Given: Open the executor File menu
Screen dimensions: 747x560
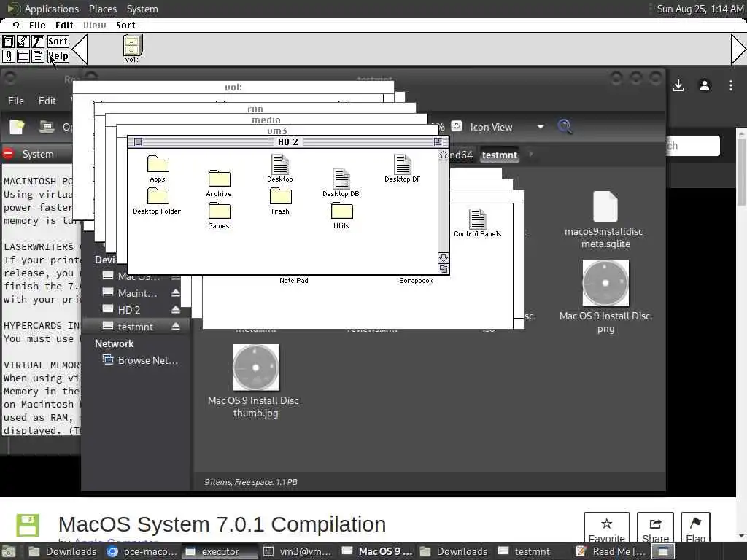Looking at the screenshot, I should [x=37, y=26].
